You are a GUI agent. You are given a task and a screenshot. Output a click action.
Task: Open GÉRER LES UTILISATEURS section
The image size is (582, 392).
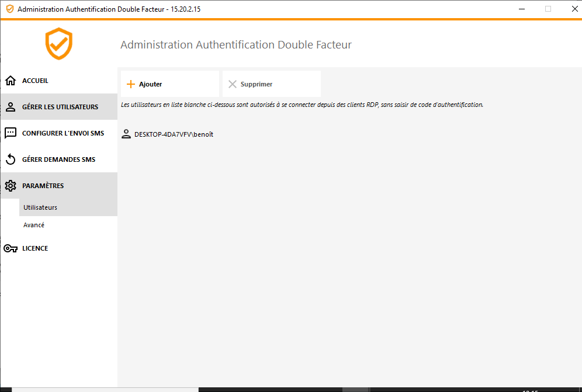tap(59, 106)
